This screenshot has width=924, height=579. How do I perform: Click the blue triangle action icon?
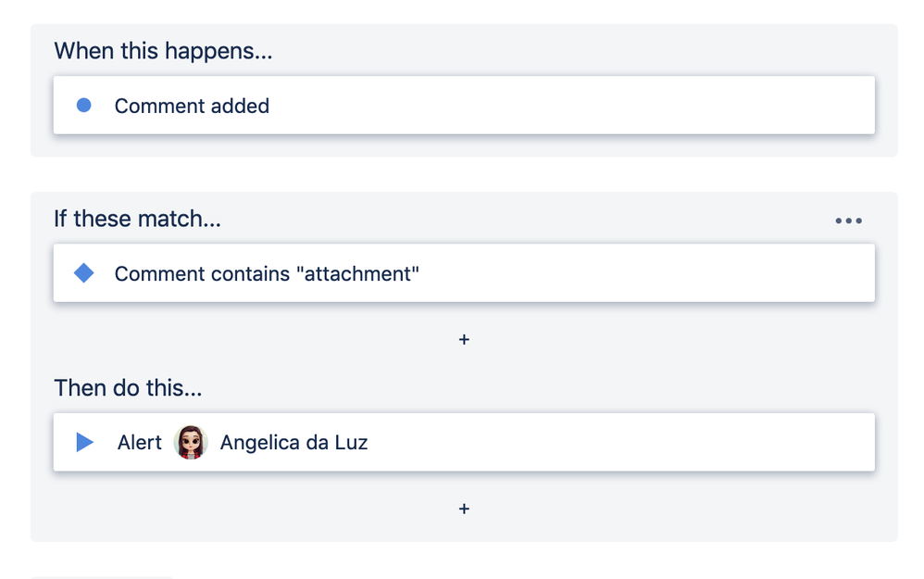84,442
